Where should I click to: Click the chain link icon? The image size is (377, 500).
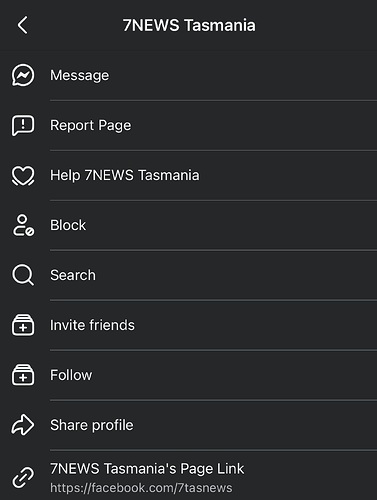coord(23,477)
